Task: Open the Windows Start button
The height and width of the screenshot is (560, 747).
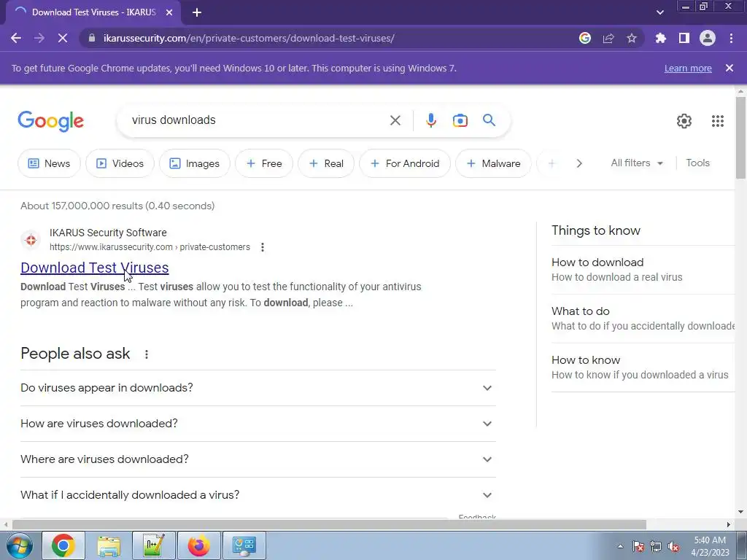Action: tap(20, 545)
